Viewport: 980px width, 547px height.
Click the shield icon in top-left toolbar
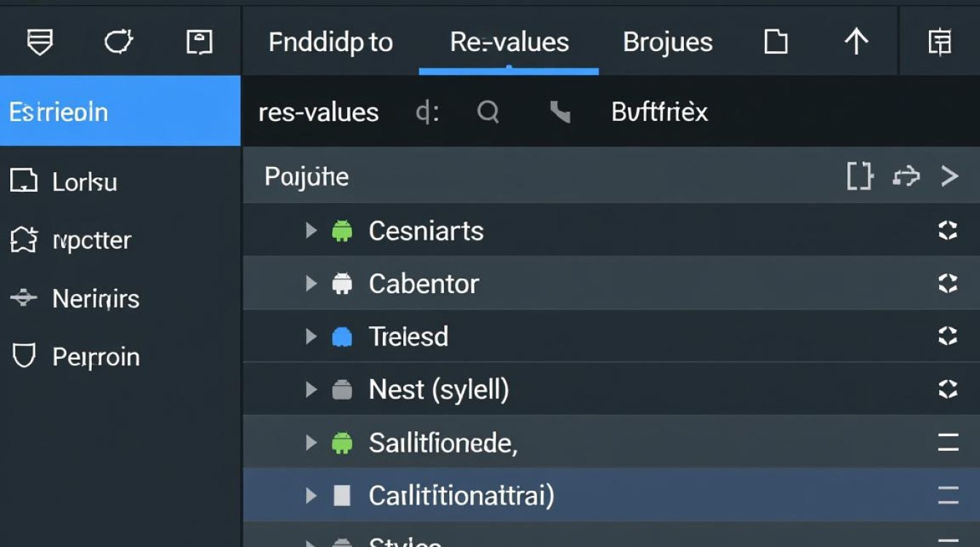(39, 42)
